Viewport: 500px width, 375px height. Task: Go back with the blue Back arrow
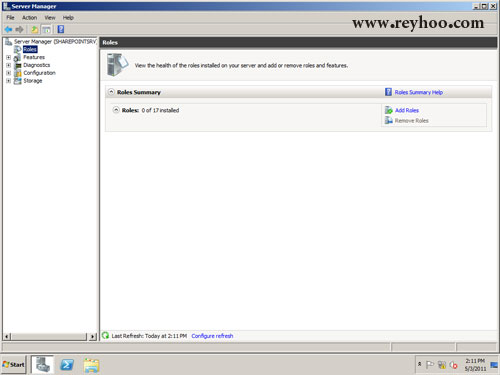(8, 29)
